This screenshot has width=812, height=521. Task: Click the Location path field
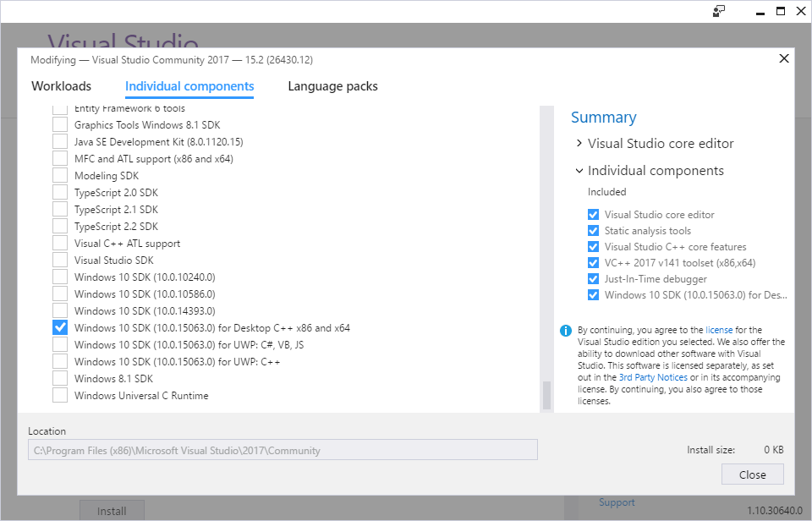coord(283,450)
